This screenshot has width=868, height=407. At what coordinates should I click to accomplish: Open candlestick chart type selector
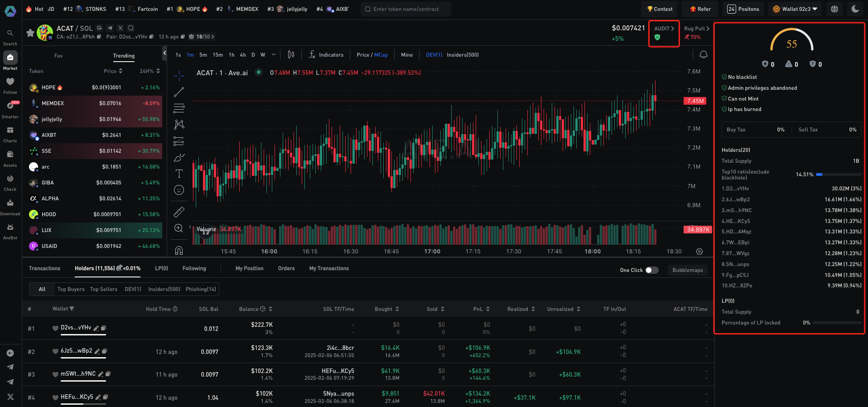click(x=291, y=55)
